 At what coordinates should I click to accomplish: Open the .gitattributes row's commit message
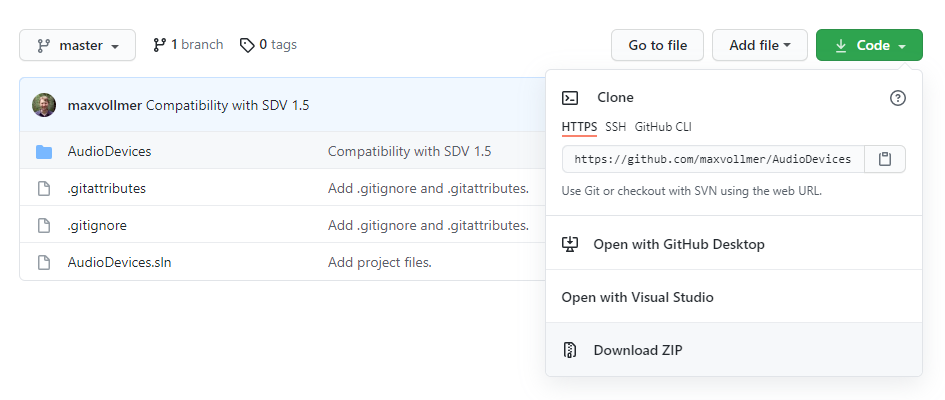point(429,189)
